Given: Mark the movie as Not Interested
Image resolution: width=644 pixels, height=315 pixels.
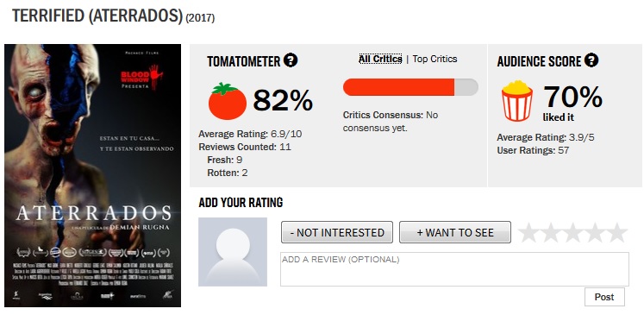Looking at the screenshot, I should [337, 232].
